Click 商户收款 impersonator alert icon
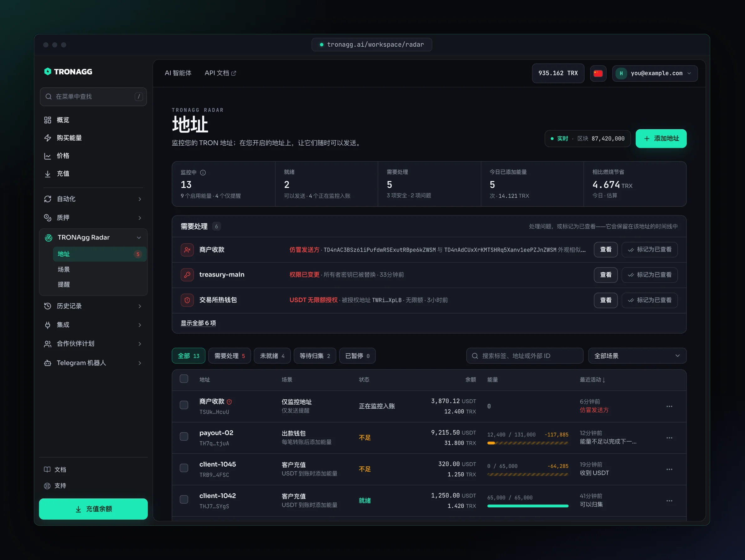The height and width of the screenshot is (560, 745). [x=187, y=250]
